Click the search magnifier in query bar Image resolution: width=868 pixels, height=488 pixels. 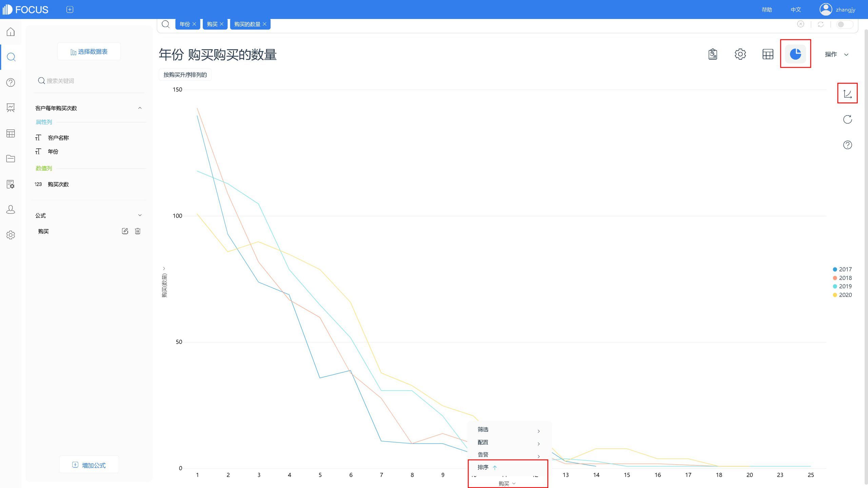(165, 24)
